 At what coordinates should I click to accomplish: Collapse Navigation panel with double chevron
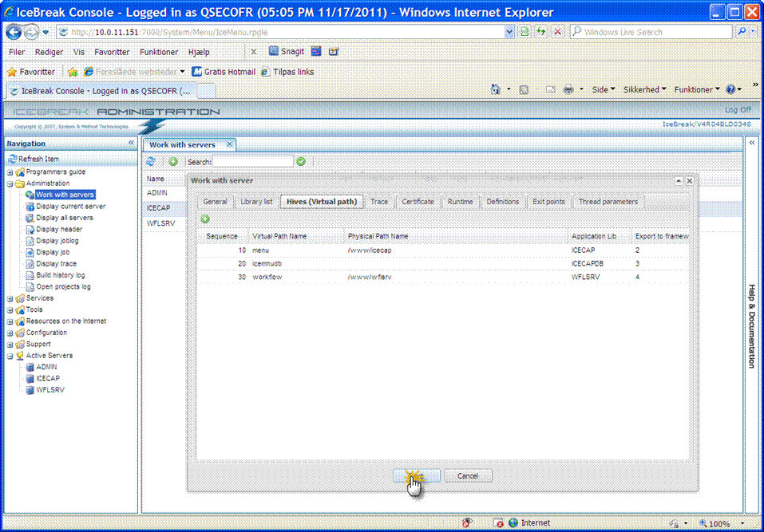pos(131,143)
